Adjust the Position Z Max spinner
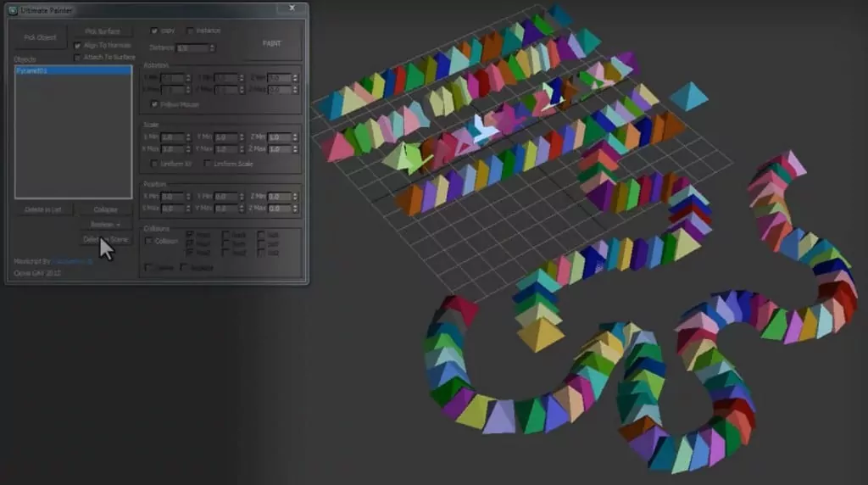The image size is (868, 485). pyautogui.click(x=296, y=209)
